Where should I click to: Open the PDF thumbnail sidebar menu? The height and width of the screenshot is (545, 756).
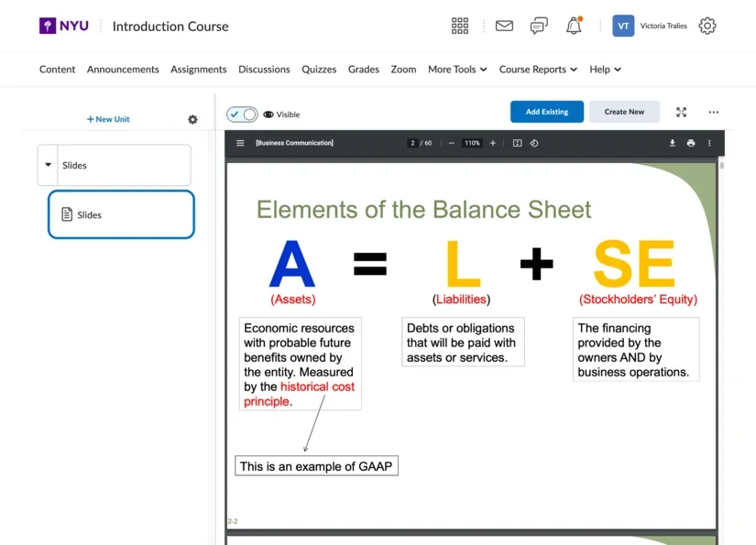pyautogui.click(x=239, y=143)
